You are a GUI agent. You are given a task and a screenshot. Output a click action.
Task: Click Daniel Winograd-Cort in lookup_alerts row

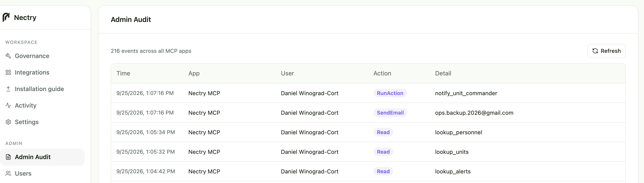pos(310,171)
